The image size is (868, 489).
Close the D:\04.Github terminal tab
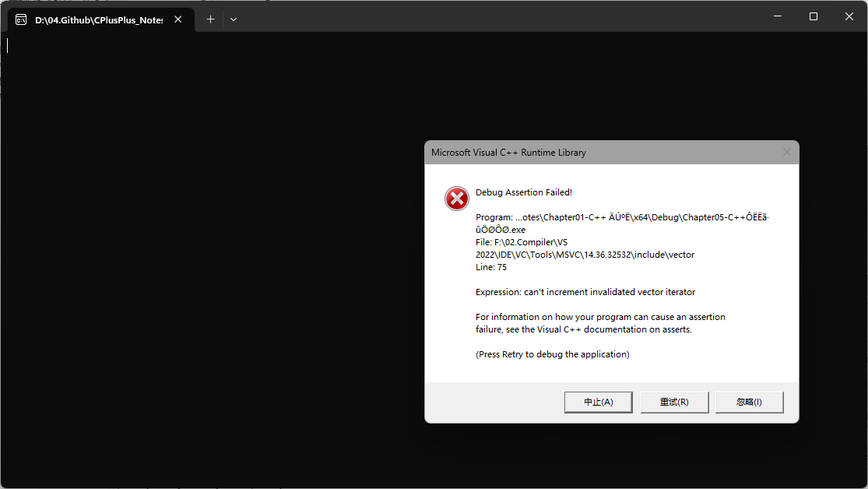pos(177,19)
